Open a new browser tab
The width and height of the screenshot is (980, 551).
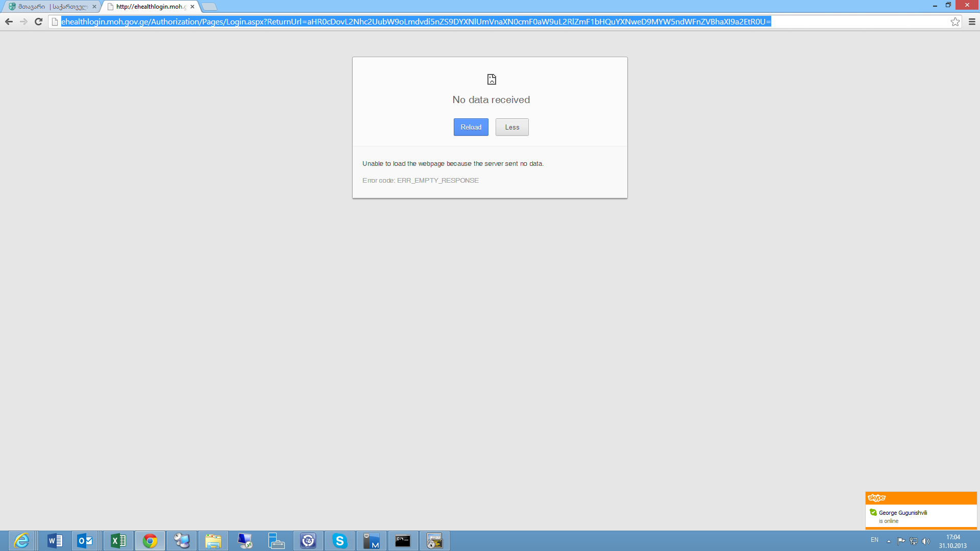209,7
